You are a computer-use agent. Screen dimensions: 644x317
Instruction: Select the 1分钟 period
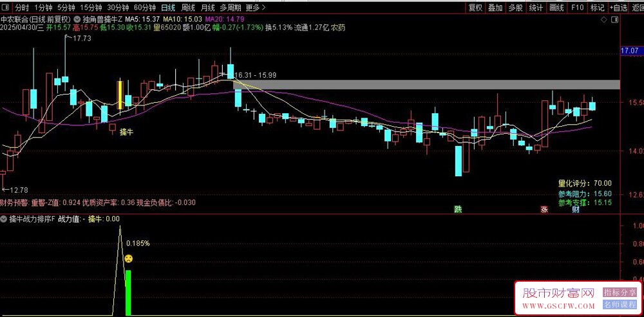pyautogui.click(x=43, y=7)
